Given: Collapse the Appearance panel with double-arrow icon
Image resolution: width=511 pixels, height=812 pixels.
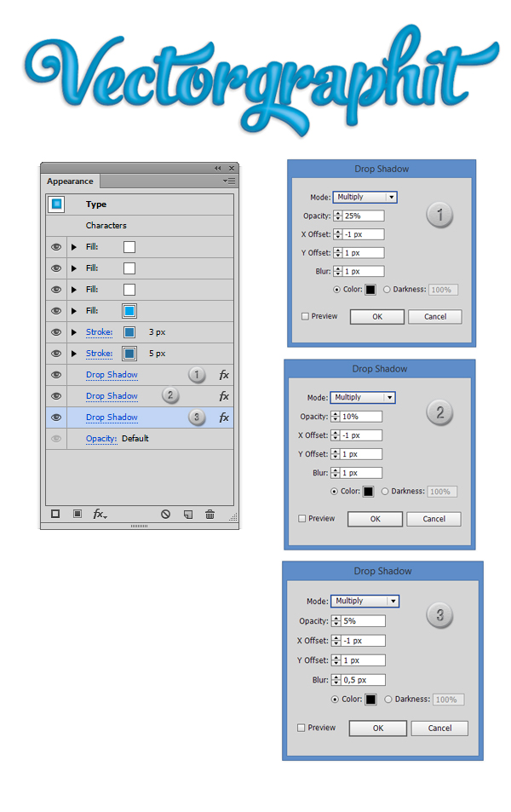Looking at the screenshot, I should [218, 169].
